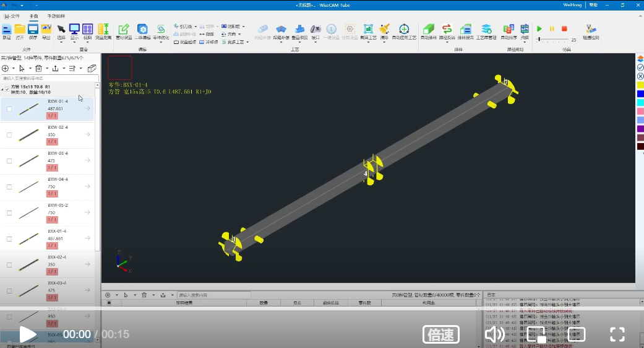The width and height of the screenshot is (644, 348).
Task: Click the 二维编辑 2D edit icon
Action: point(142,31)
